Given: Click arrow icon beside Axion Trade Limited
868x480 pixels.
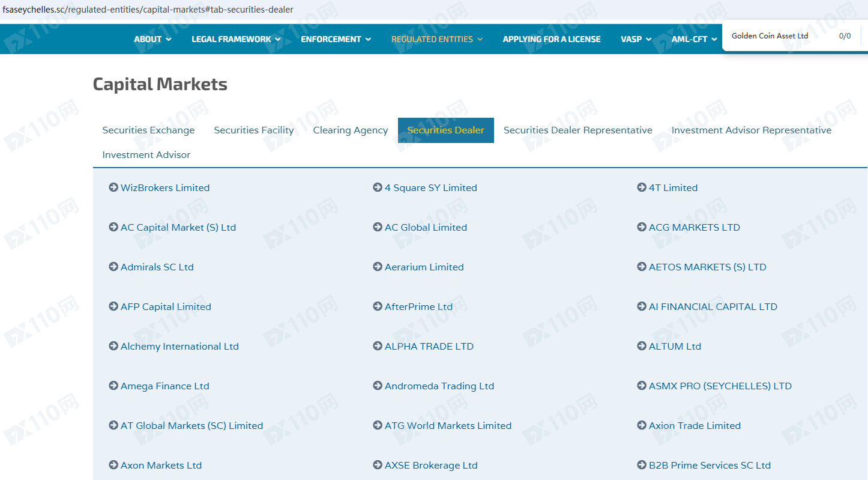Looking at the screenshot, I should (642, 425).
